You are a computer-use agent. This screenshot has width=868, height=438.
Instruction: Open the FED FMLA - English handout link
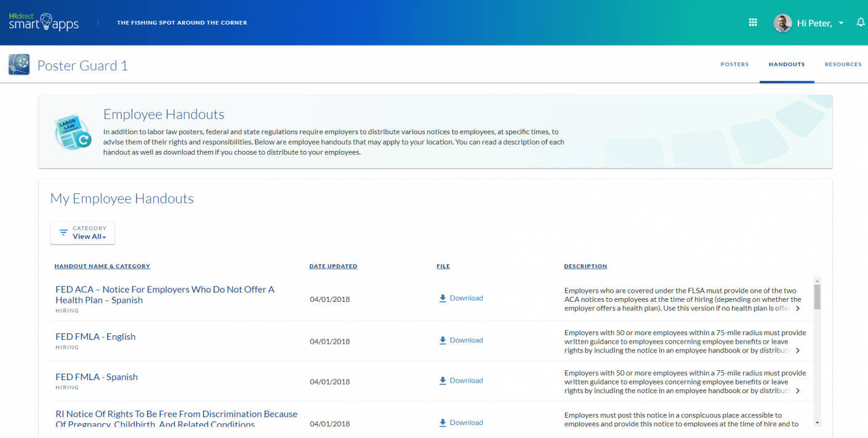(x=95, y=336)
